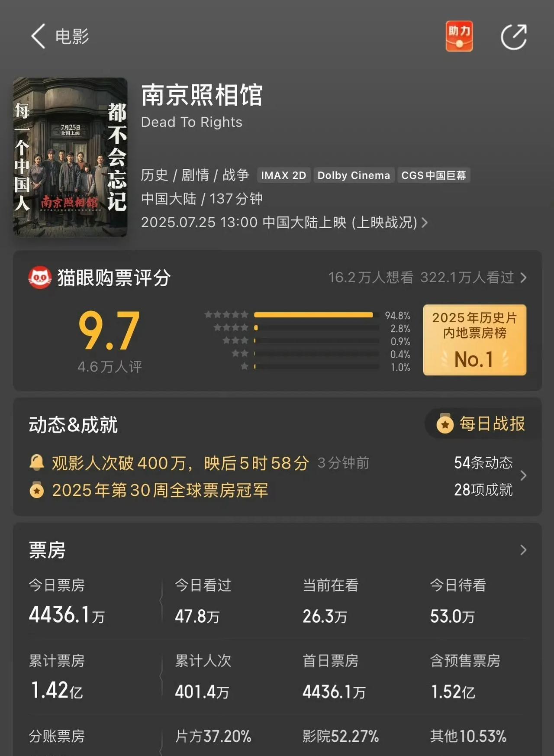
Task: Open the 每日战报 daily report
Action: pyautogui.click(x=482, y=424)
